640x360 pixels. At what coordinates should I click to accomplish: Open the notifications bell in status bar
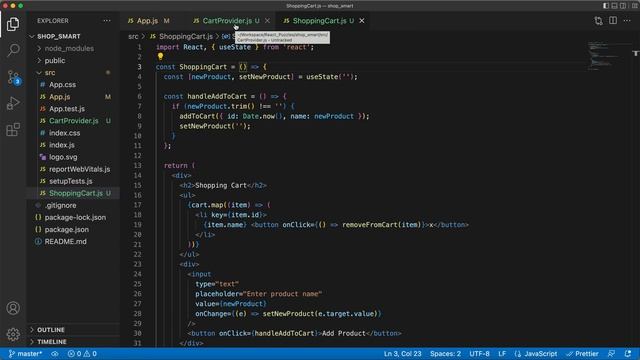point(628,353)
